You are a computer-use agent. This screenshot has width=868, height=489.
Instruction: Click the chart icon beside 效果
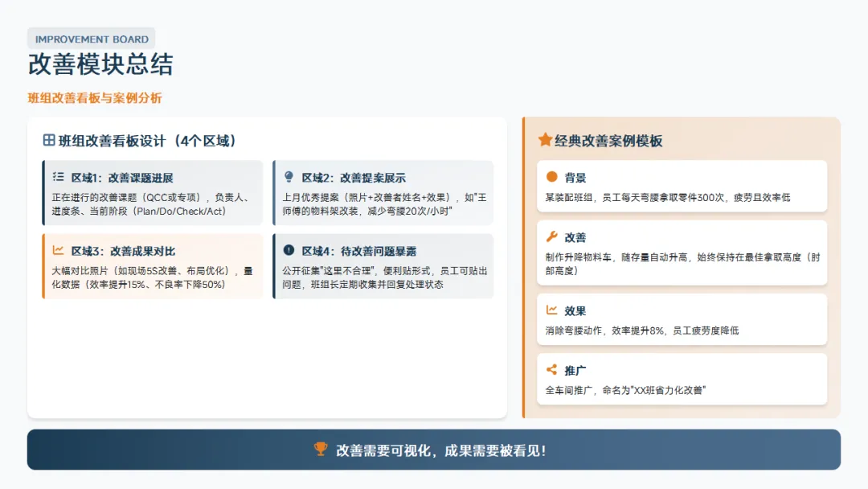tap(551, 310)
